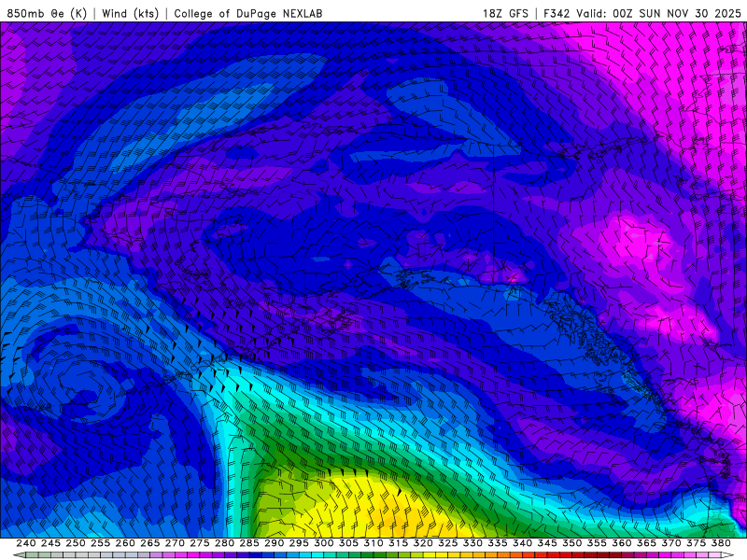Click the 300 legend value

pos(323,543)
